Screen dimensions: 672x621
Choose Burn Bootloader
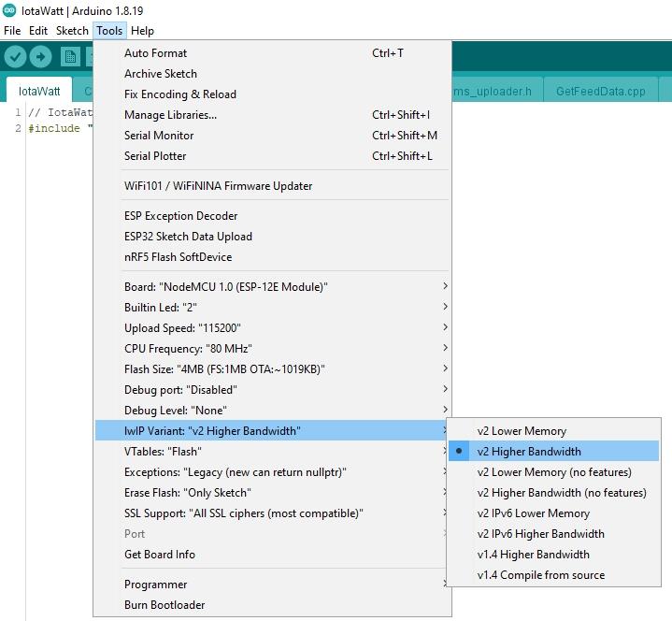coord(273,605)
